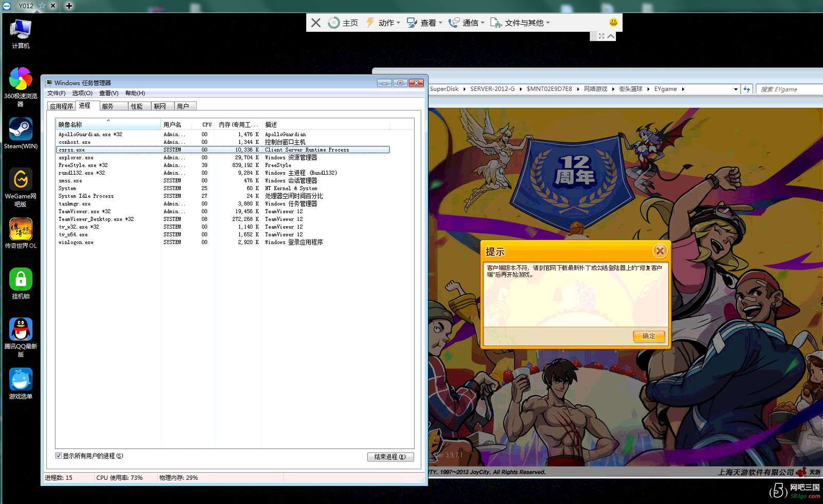Click $MNT02E9D7E8 in address path

(x=549, y=89)
